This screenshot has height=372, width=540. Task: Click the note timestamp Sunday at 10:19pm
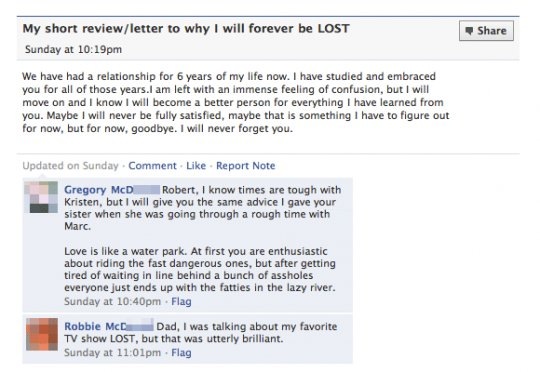coord(73,49)
